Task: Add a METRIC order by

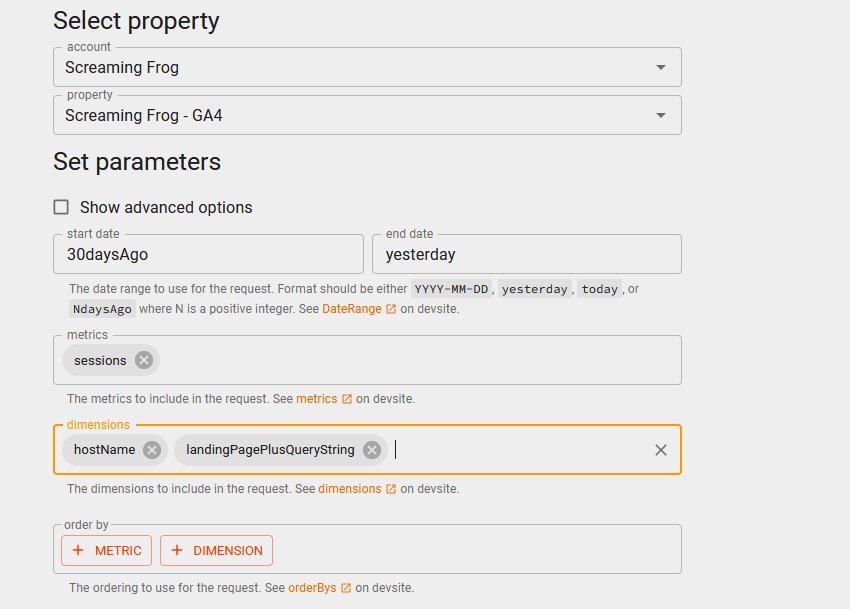Action: click(x=107, y=550)
